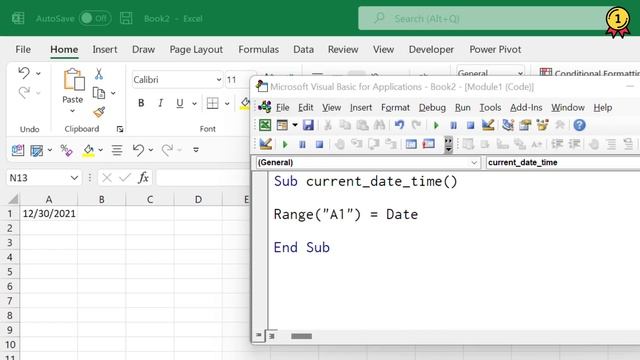640x360 pixels.
Task: Toggle Design Mode in the Debug toolbar
Action: click(x=266, y=144)
